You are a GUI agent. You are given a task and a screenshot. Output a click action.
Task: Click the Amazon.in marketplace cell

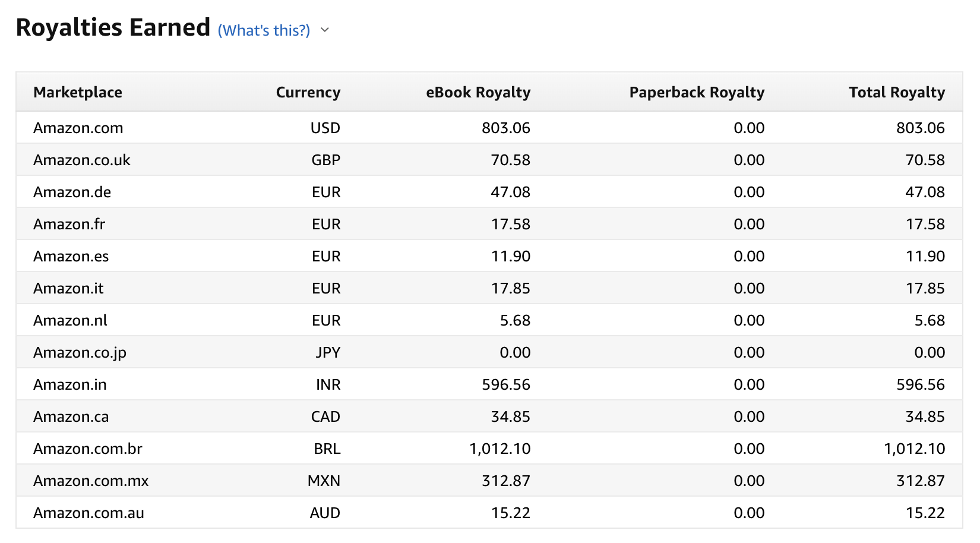70,384
